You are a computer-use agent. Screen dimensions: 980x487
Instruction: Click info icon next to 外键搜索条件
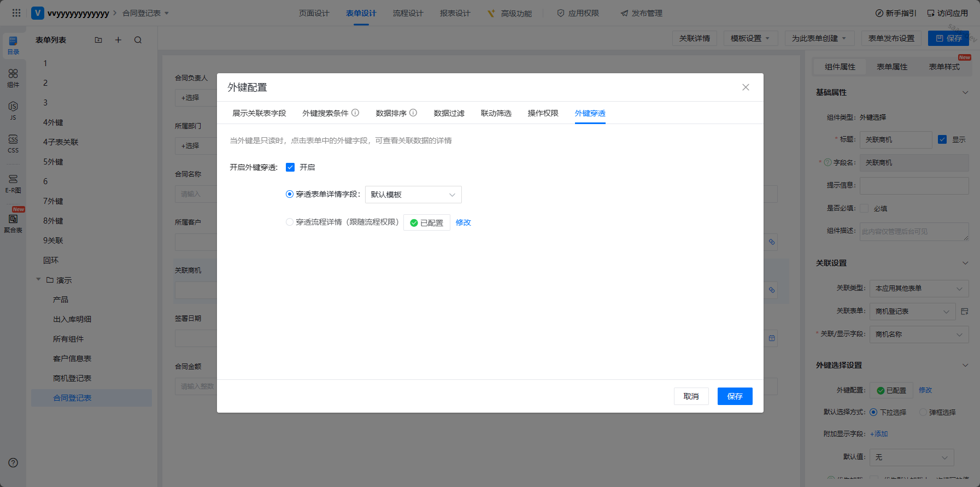point(355,113)
